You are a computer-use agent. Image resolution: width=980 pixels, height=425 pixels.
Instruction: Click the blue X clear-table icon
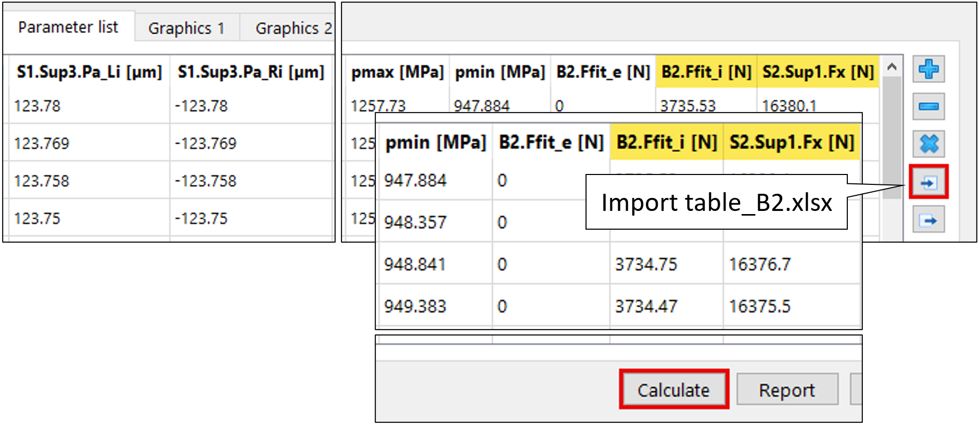[x=928, y=144]
